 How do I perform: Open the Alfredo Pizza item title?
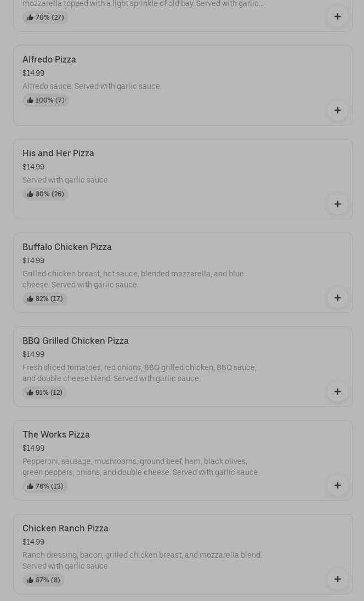pyautogui.click(x=49, y=59)
